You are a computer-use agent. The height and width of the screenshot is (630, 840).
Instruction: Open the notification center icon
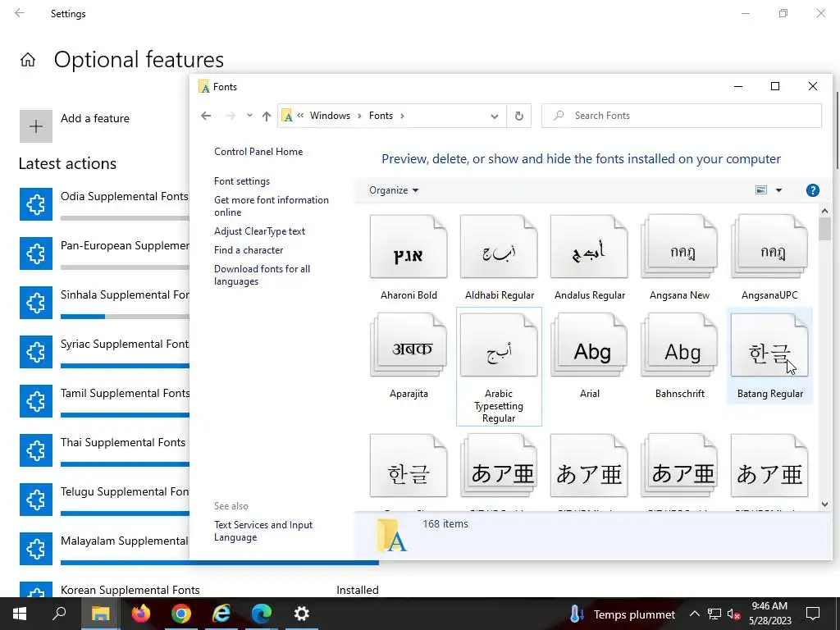click(x=813, y=614)
